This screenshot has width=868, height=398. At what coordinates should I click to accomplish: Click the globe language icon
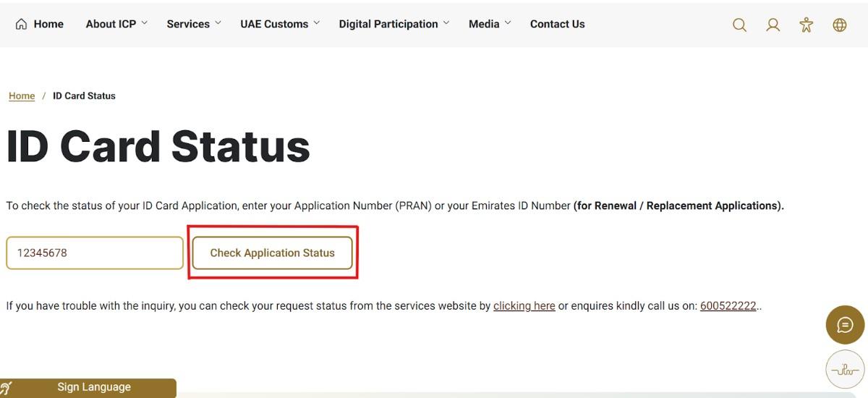840,25
